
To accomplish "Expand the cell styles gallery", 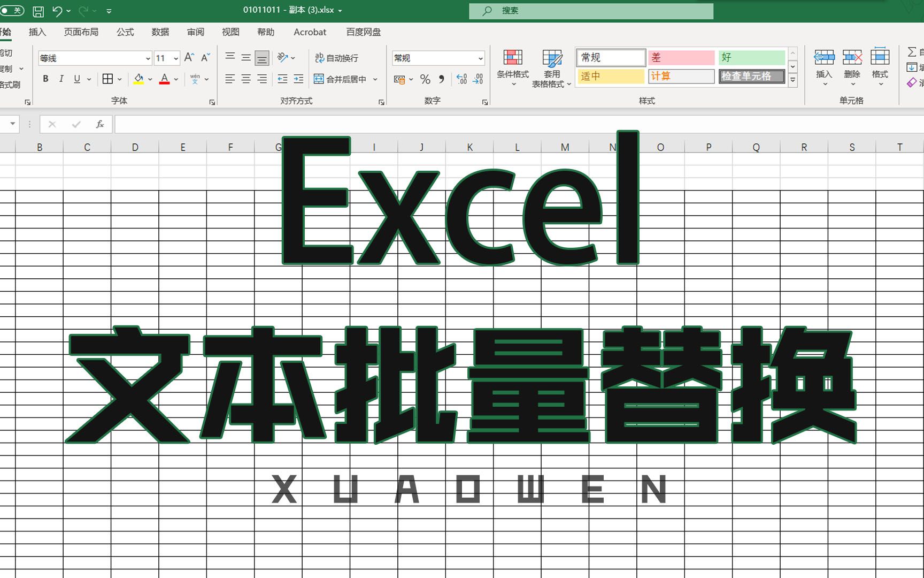I will (x=793, y=80).
